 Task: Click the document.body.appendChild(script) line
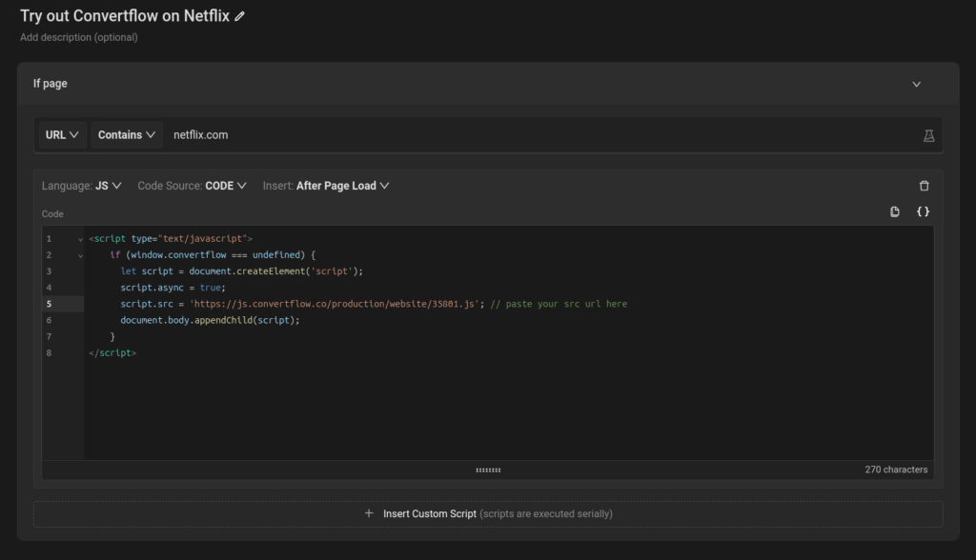(210, 320)
